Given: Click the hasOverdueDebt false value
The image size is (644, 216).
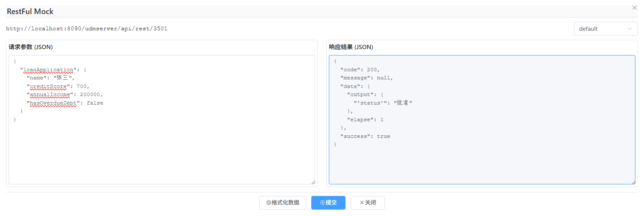Looking at the screenshot, I should (95, 103).
